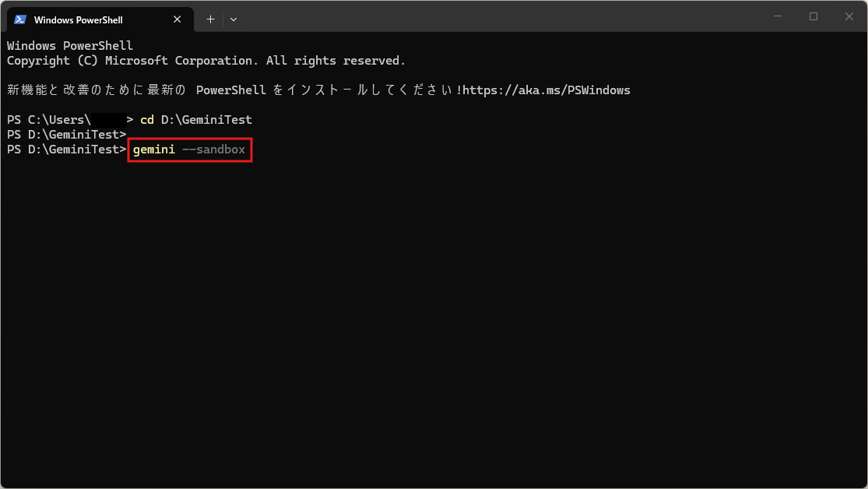This screenshot has height=489, width=868.
Task: Expand the new tab profile dropdown chevron
Action: pos(234,19)
